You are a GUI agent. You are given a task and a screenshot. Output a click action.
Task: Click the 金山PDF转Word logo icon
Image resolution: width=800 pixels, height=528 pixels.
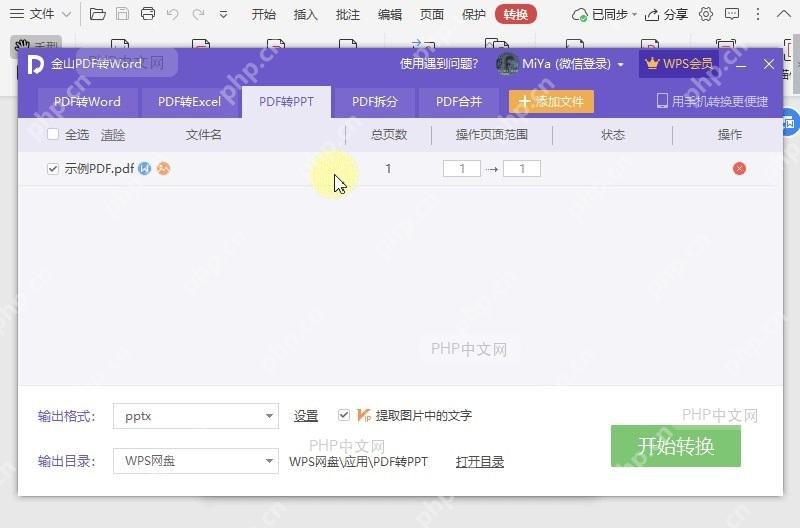click(x=35, y=64)
